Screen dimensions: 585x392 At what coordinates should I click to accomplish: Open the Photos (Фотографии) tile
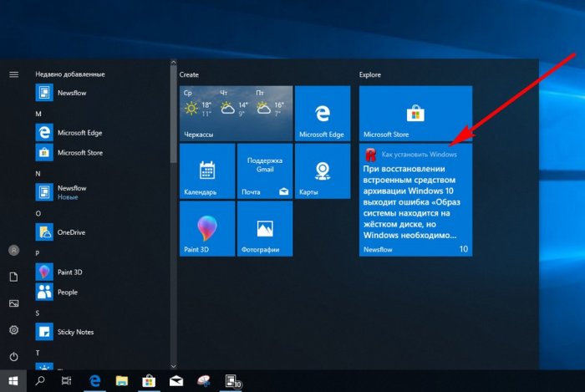265,228
